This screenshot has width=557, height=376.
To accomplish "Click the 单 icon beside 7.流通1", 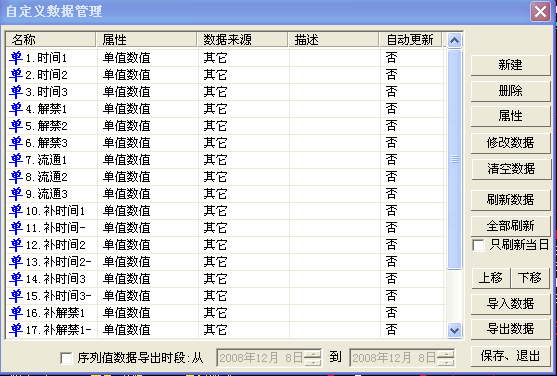I will (16, 160).
